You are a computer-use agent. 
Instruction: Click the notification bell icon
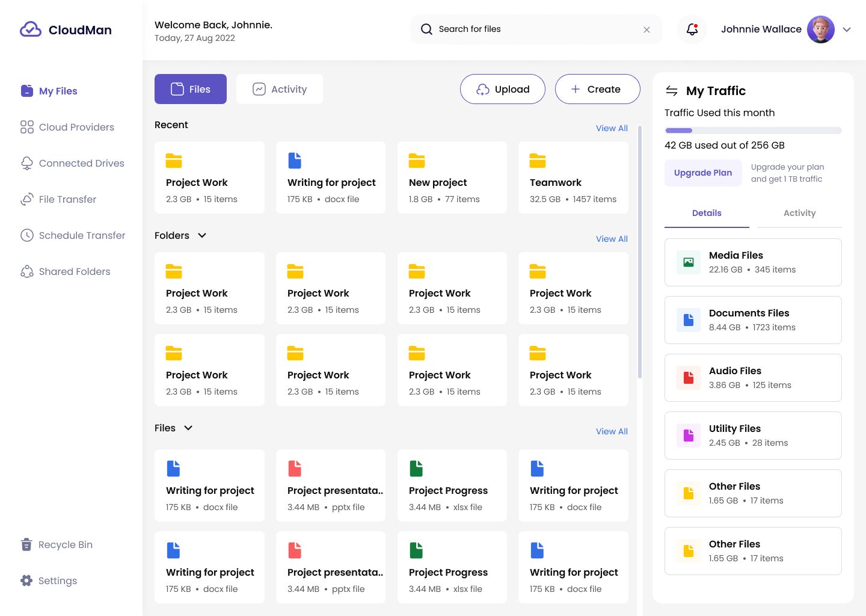click(x=692, y=29)
